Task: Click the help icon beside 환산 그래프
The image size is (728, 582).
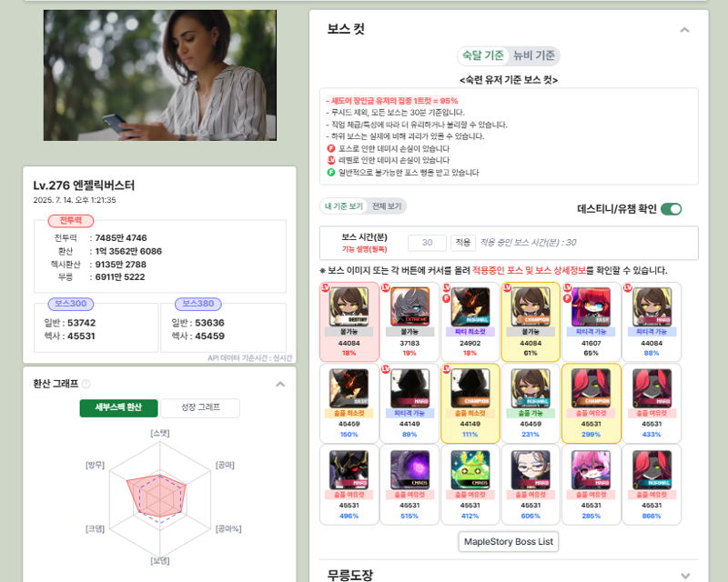Action: 86,384
